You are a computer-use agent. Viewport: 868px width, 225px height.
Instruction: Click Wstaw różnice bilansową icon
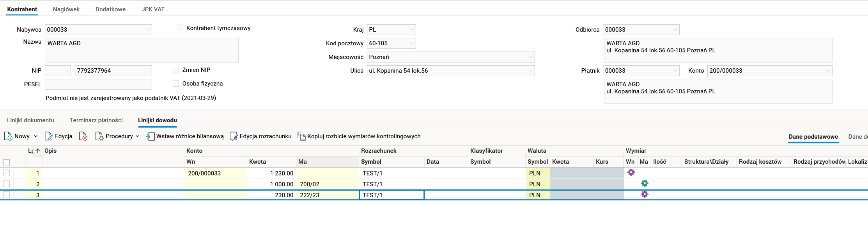150,136
